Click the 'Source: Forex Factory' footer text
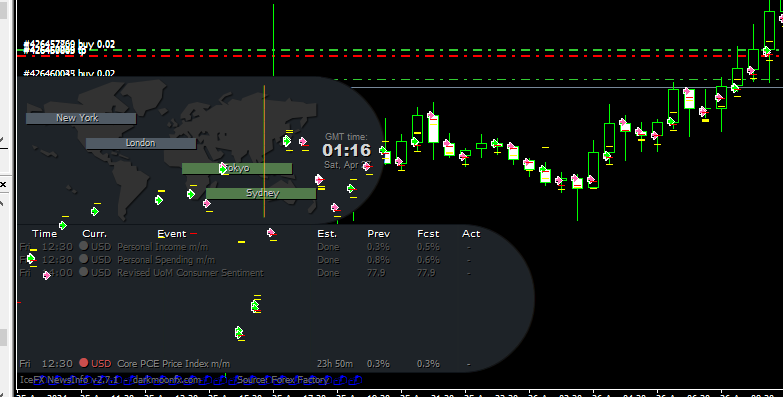 coord(283,380)
